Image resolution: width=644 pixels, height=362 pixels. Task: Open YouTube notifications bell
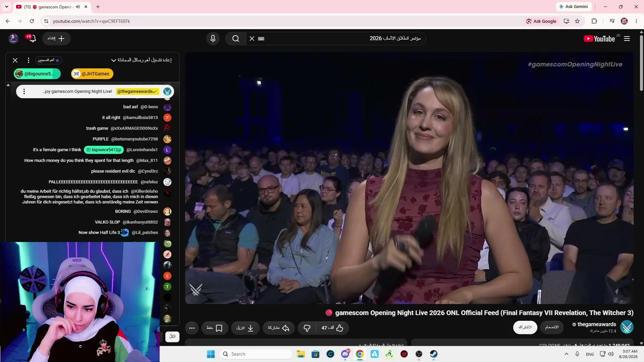(31, 39)
